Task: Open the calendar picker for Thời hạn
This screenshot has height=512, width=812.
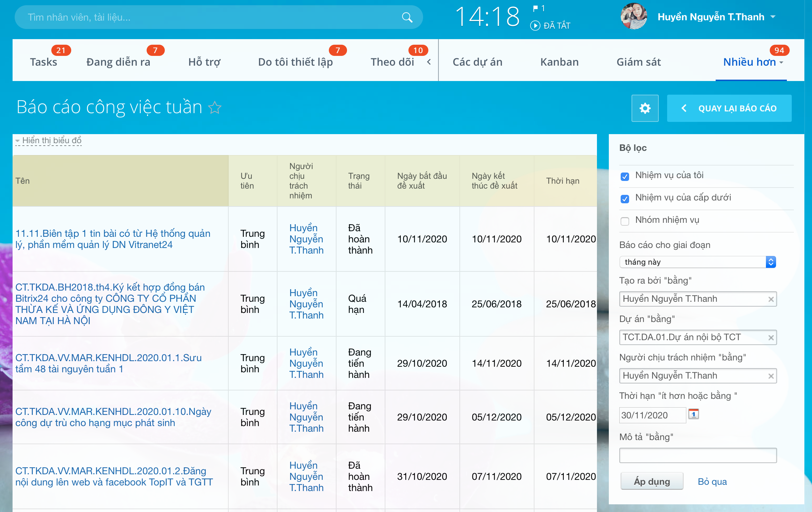Action: [x=693, y=415]
